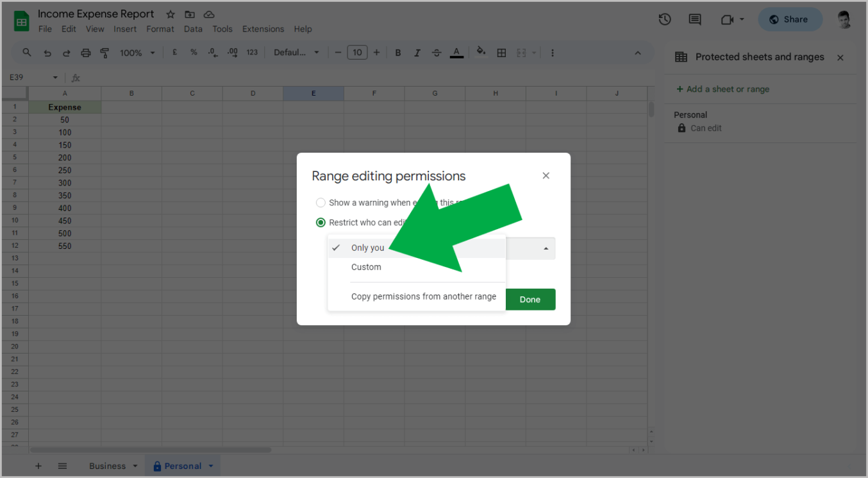Open the Personal protected range entry
This screenshot has width=868, height=478.
point(760,121)
